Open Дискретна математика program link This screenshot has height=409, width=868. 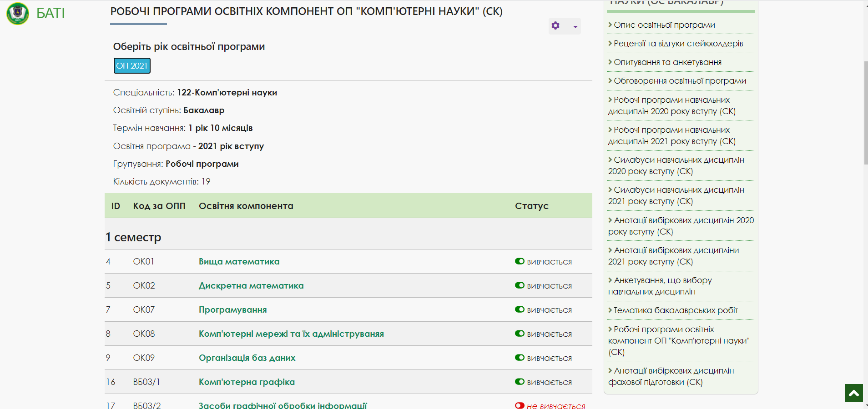coord(251,285)
